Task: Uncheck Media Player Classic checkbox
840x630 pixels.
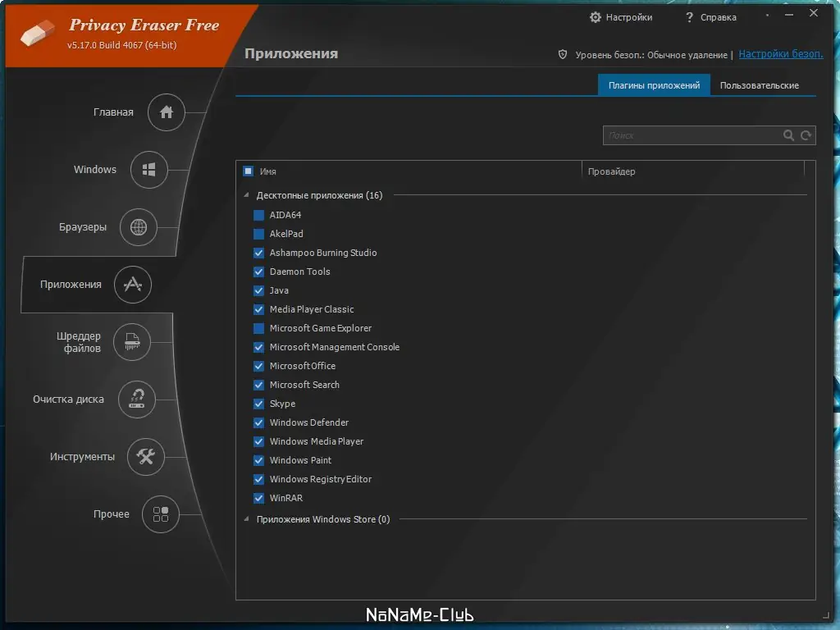Action: point(258,309)
